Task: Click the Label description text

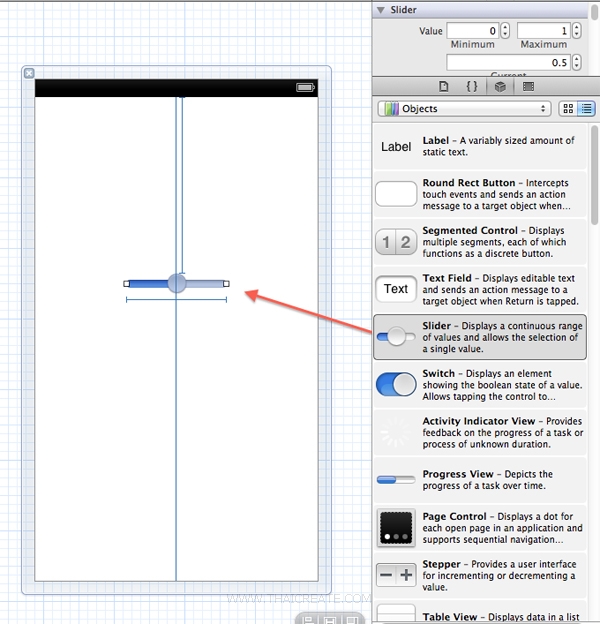Action: coord(498,146)
